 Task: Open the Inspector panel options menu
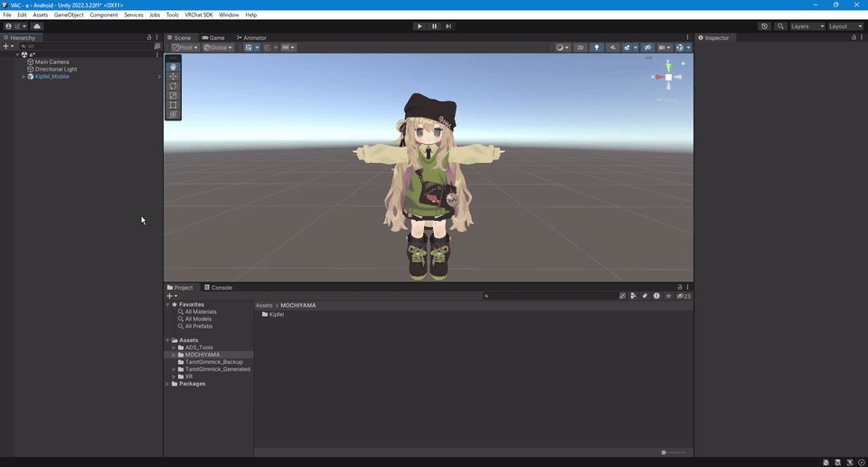(862, 38)
